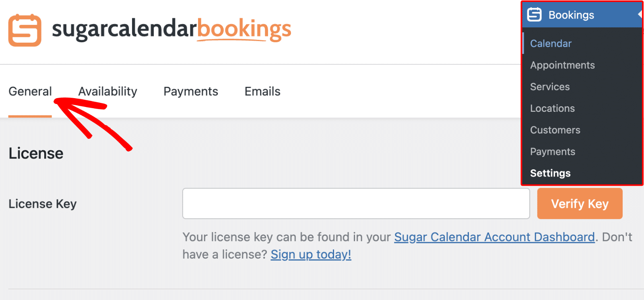The height and width of the screenshot is (300, 644).
Task: Open Payments in the Bookings sidebar
Action: (x=553, y=152)
